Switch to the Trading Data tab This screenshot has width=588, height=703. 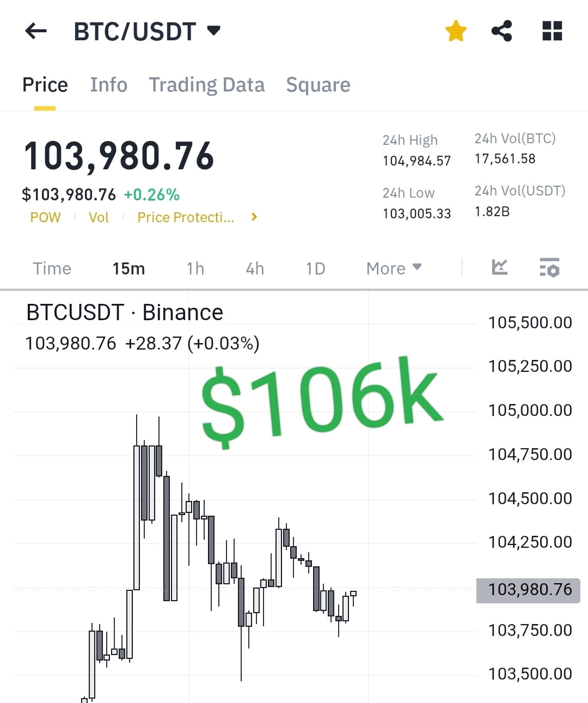pos(207,85)
